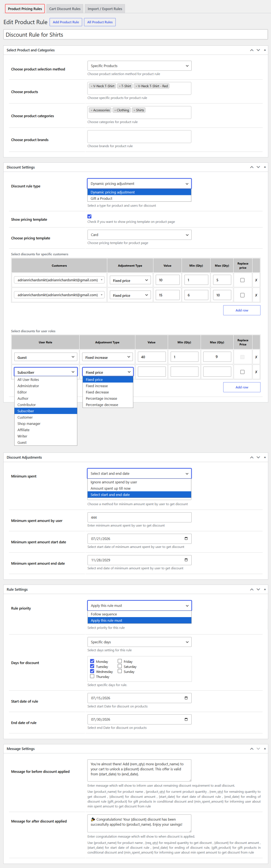Delete the Guest user role row

pyautogui.click(x=256, y=357)
